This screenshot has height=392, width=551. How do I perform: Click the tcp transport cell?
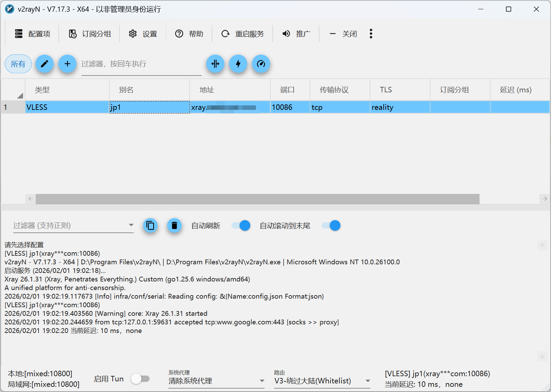(340, 107)
